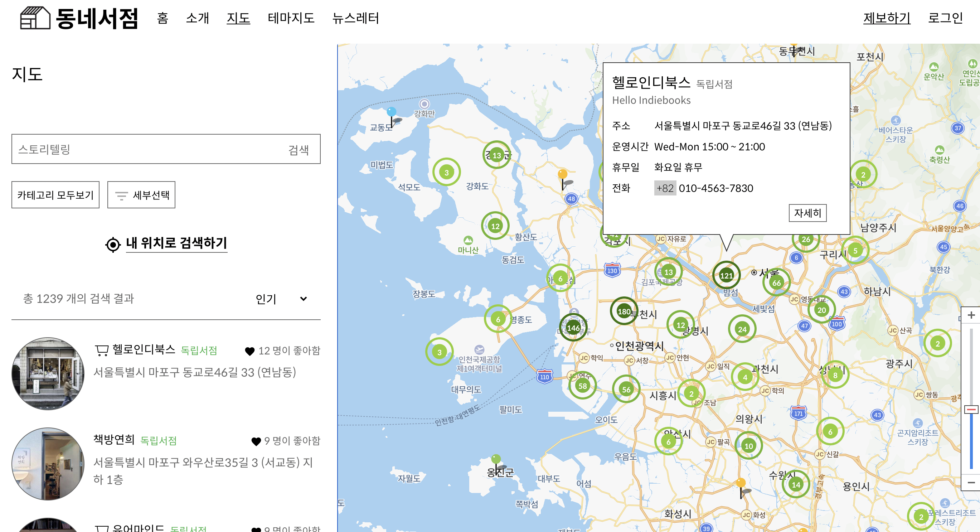Click 카테고리 모두보기 button
Viewport: 980px width, 532px height.
(55, 195)
